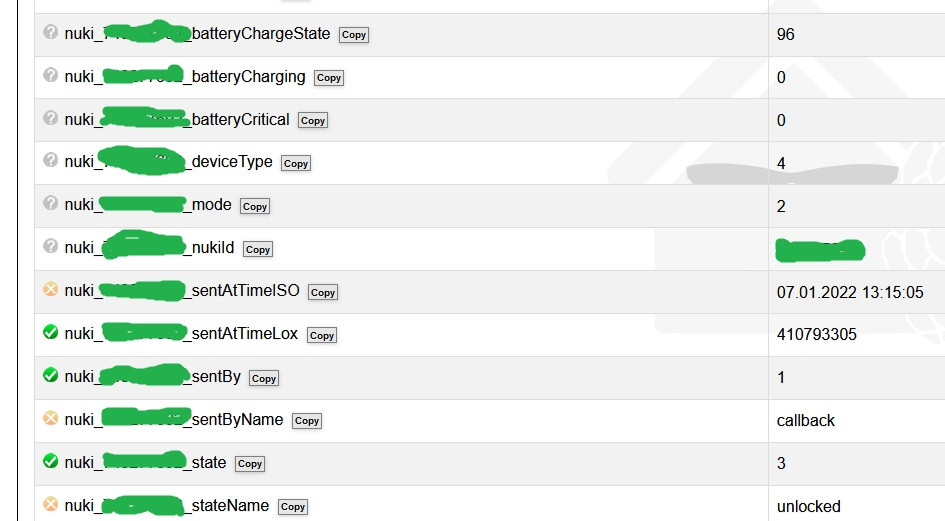Copy the sentAtTimeLox variable name

pos(322,335)
